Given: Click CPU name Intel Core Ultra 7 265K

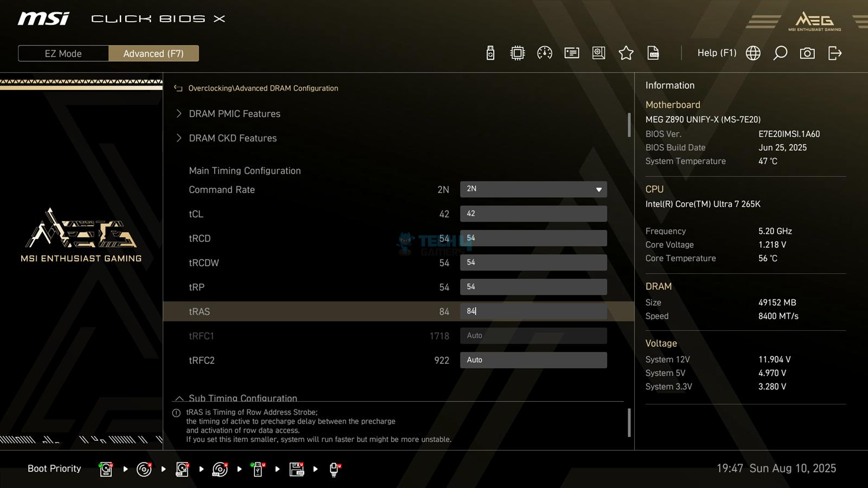Looking at the screenshot, I should click(703, 204).
